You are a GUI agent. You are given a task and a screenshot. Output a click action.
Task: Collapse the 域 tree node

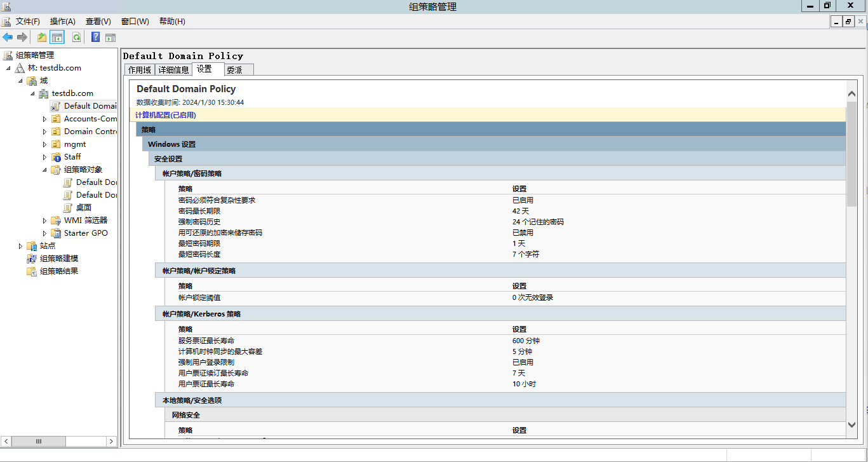click(21, 81)
